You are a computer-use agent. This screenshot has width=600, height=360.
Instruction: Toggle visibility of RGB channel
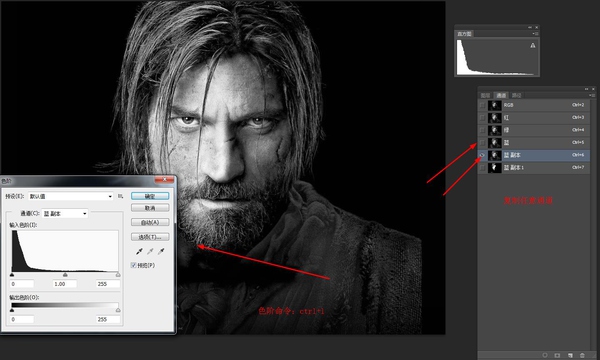(x=483, y=105)
